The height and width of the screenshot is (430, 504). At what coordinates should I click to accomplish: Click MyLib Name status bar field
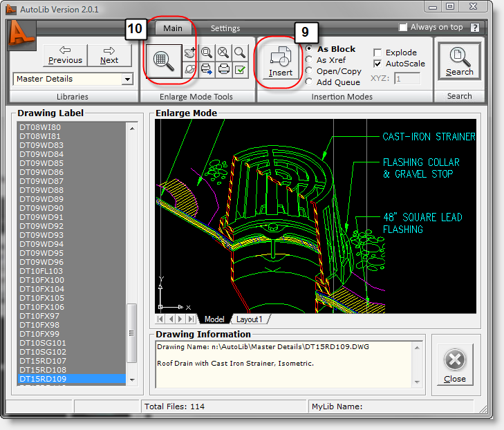[x=391, y=406]
